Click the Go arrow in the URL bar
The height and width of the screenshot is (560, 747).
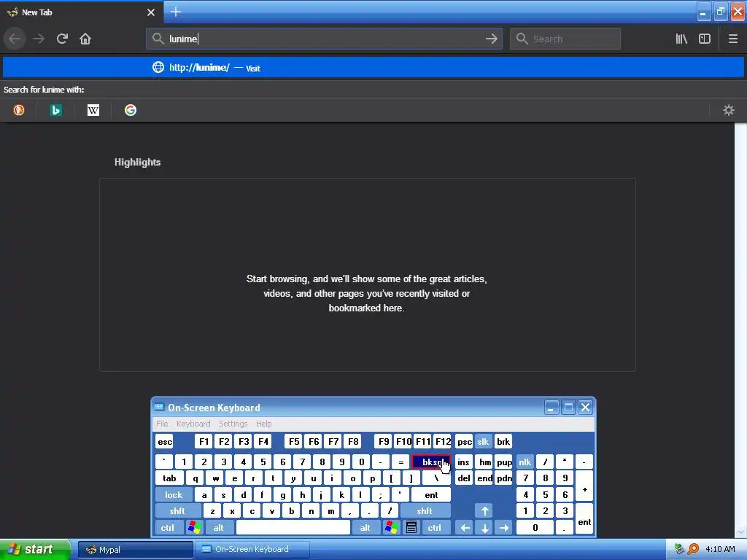tap(491, 39)
